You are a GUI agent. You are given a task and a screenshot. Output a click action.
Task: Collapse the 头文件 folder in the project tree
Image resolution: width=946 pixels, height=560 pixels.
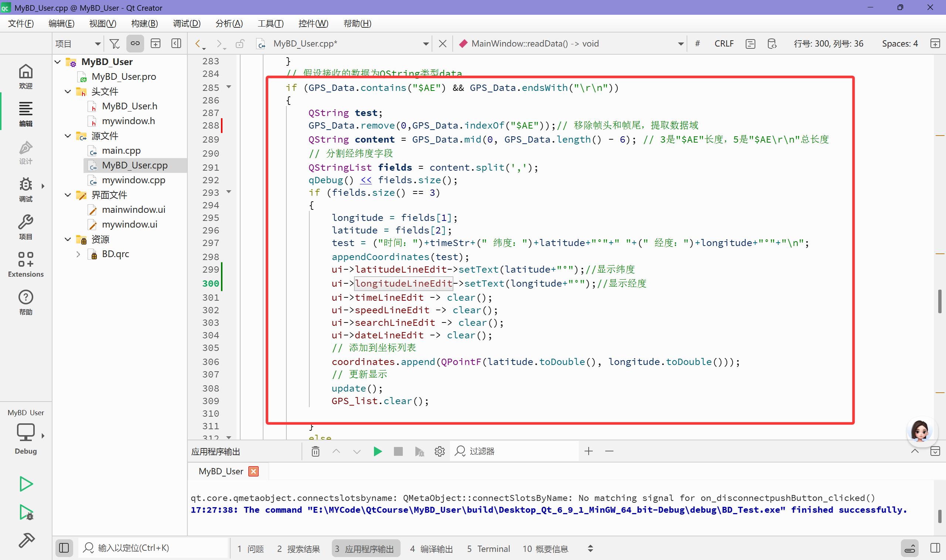click(x=68, y=92)
